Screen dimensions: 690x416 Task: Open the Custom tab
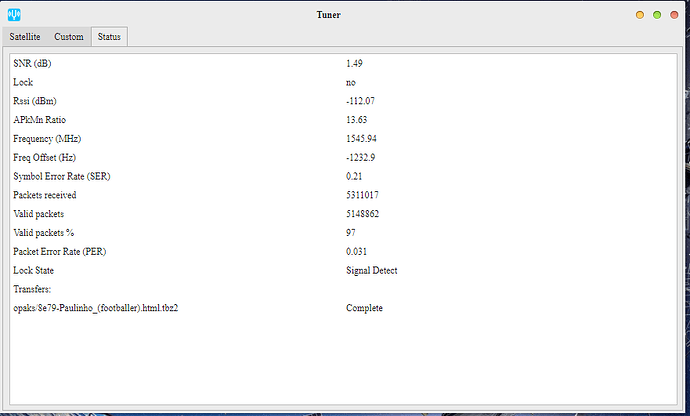point(69,37)
